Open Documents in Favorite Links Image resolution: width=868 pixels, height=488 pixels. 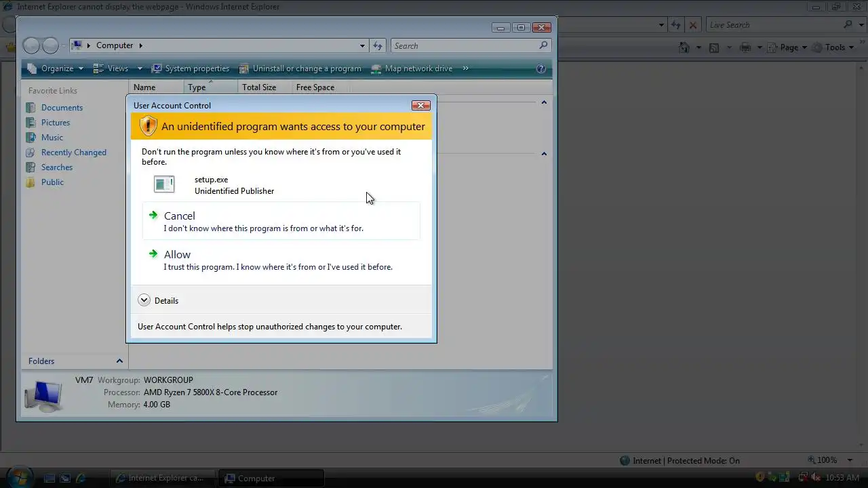point(62,108)
